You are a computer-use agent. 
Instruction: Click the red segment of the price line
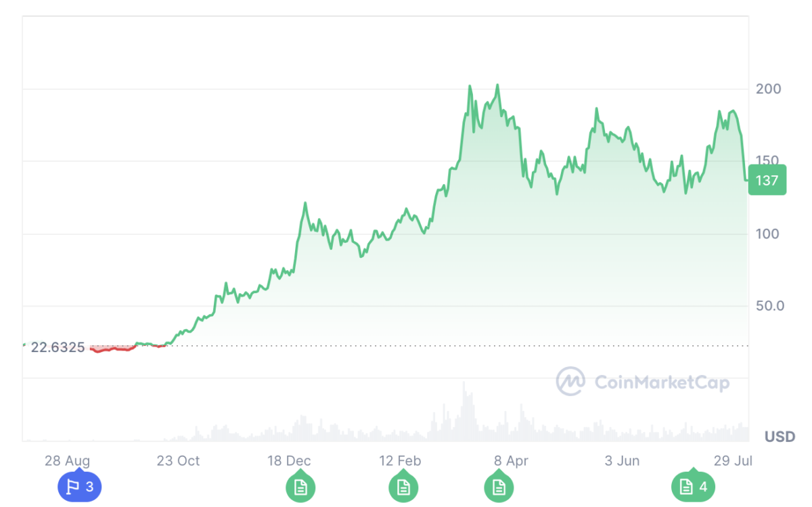(x=112, y=349)
